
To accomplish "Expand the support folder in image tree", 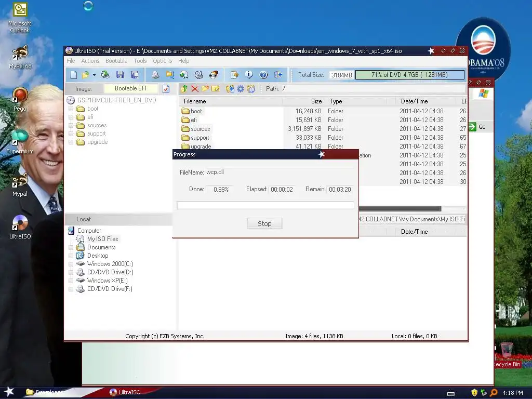I will click(71, 134).
